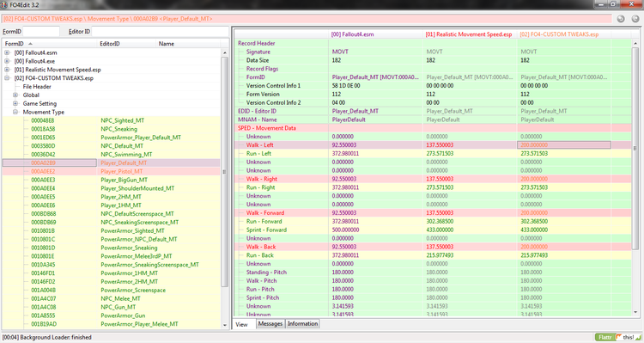Screen dimensions: 644x343
Task: Click the forward navigation arrow icon
Action: [x=635, y=19]
